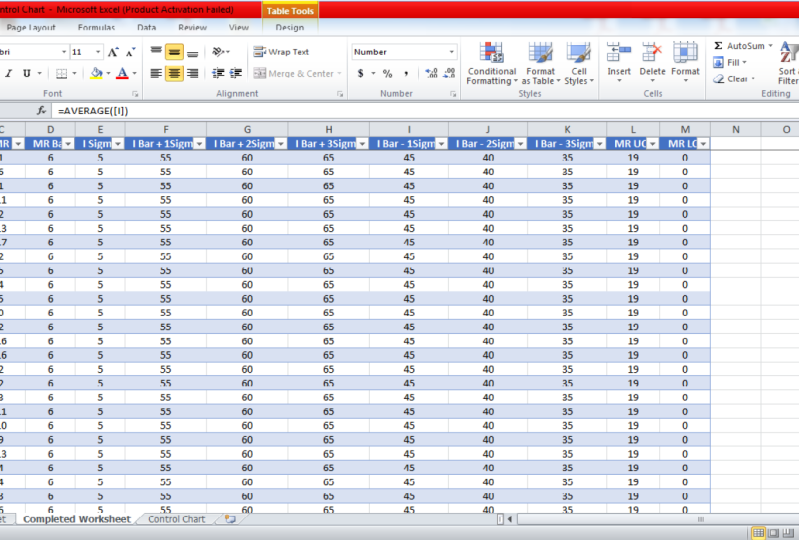
Task: Apply the Fill Color bucket
Action: tap(96, 73)
